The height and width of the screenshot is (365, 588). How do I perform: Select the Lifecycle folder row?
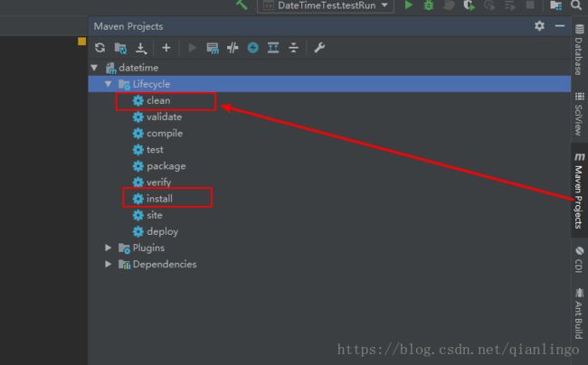pos(329,84)
